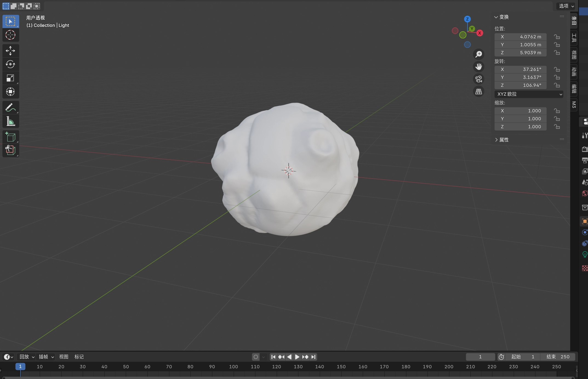Pick the Annotate pencil tool

10,108
